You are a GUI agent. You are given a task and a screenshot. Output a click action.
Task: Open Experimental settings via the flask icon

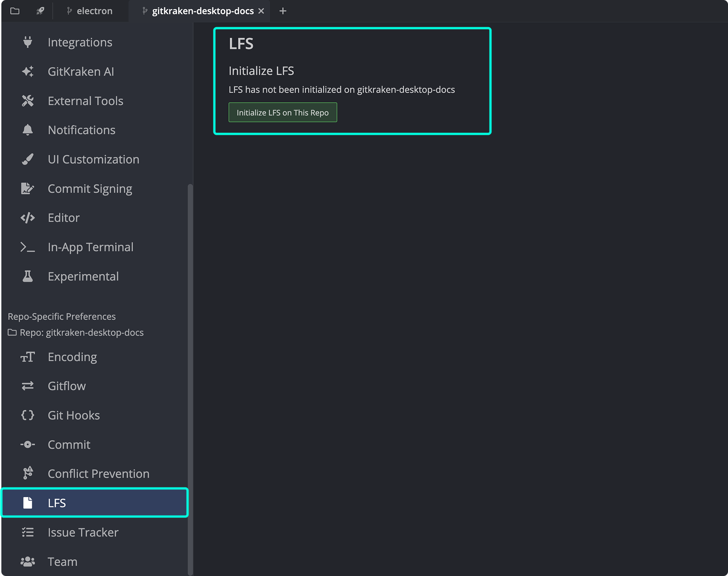27,276
